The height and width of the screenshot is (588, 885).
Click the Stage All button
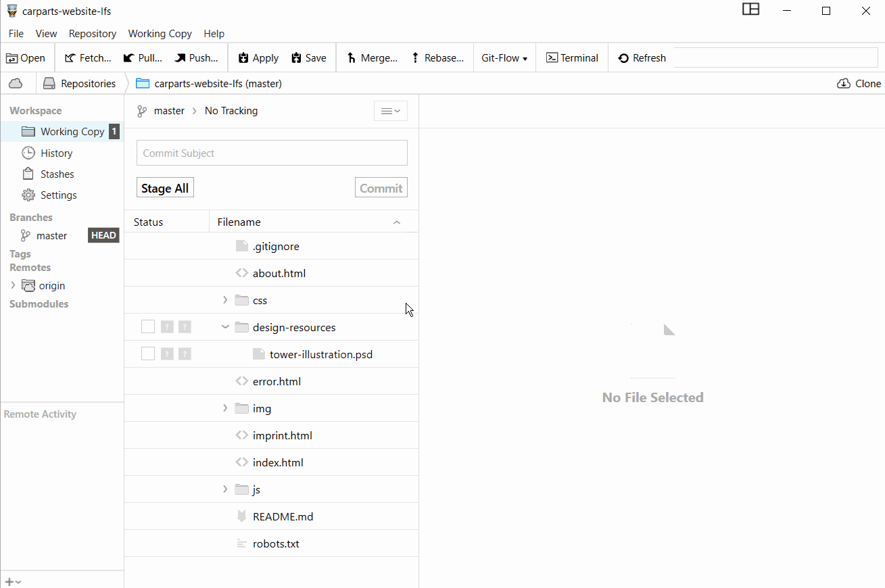(x=165, y=189)
